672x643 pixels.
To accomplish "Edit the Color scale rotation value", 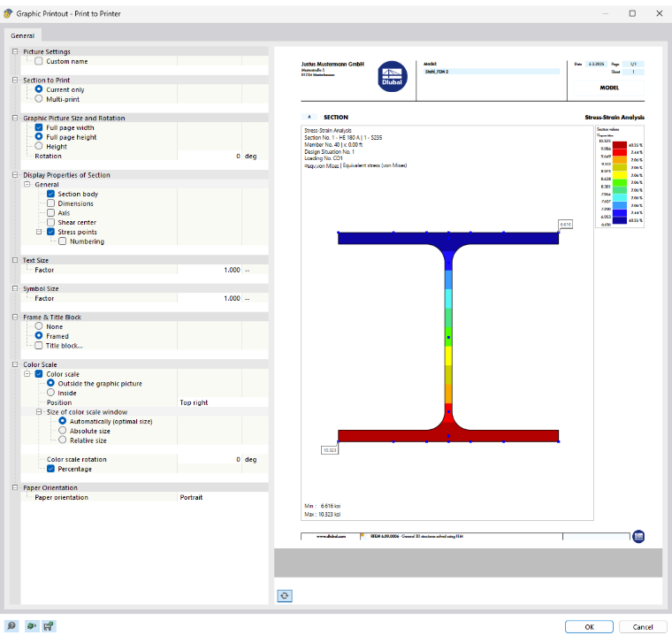I will (x=210, y=459).
